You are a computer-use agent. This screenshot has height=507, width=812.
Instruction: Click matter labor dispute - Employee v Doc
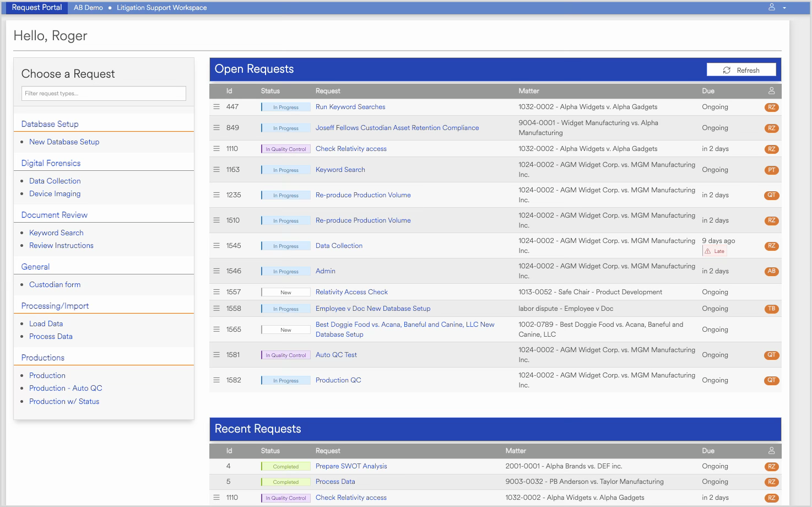click(566, 309)
